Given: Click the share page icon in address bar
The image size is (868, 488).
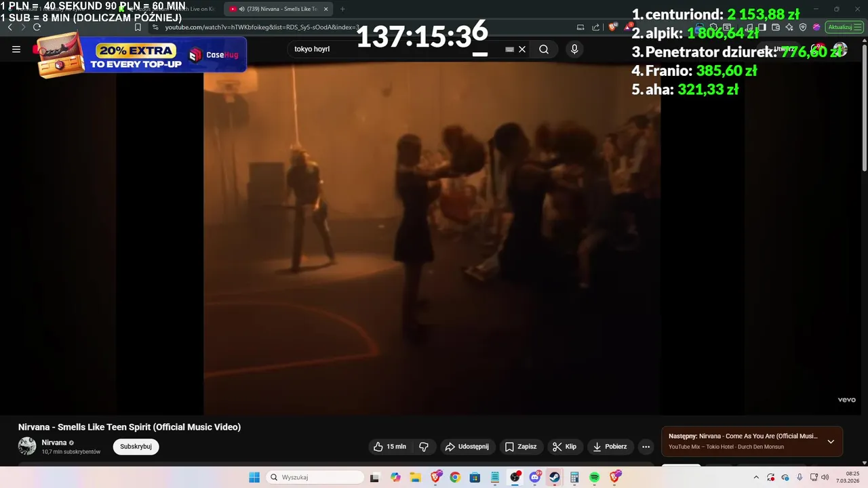Looking at the screenshot, I should pos(596,27).
